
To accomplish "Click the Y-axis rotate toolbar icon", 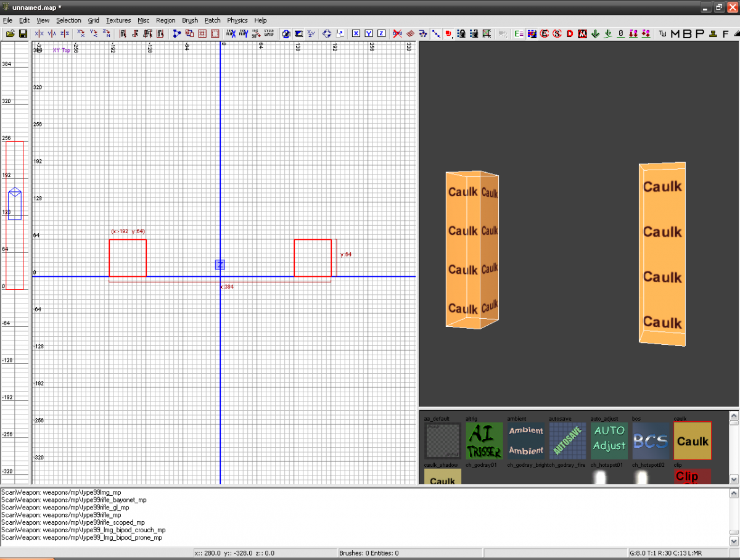I will (94, 33).
